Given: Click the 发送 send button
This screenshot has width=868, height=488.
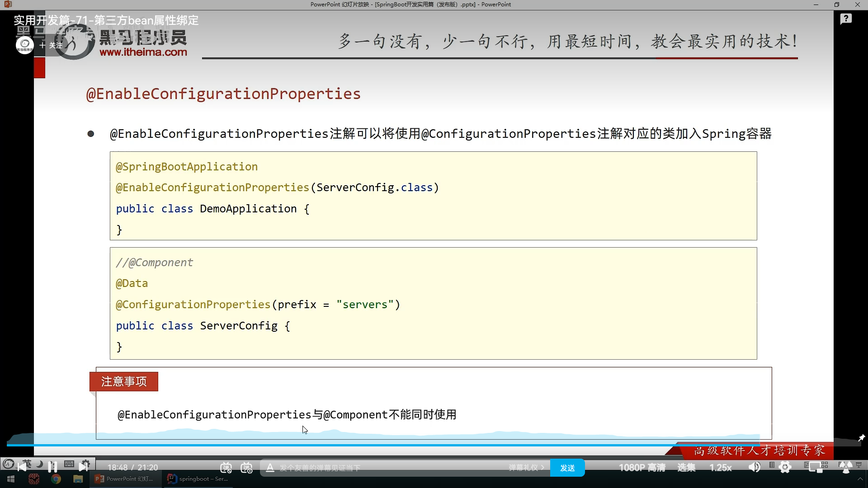Looking at the screenshot, I should pyautogui.click(x=567, y=468).
